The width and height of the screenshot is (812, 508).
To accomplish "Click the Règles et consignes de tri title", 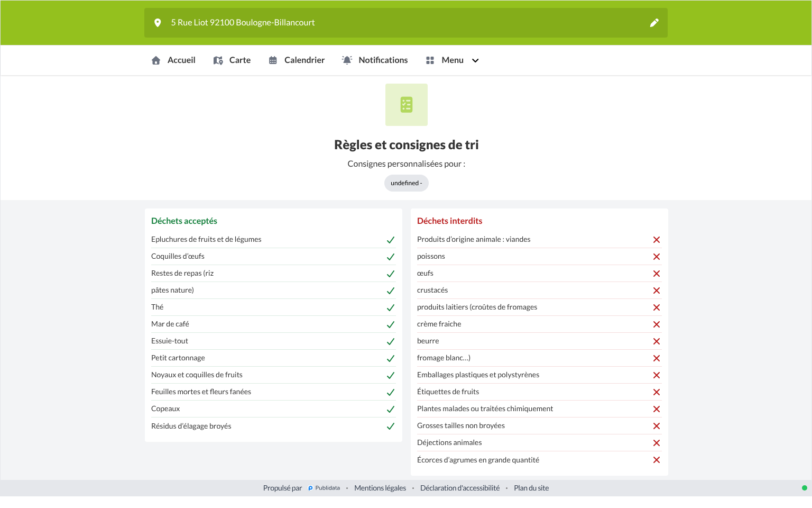I will coord(407,145).
